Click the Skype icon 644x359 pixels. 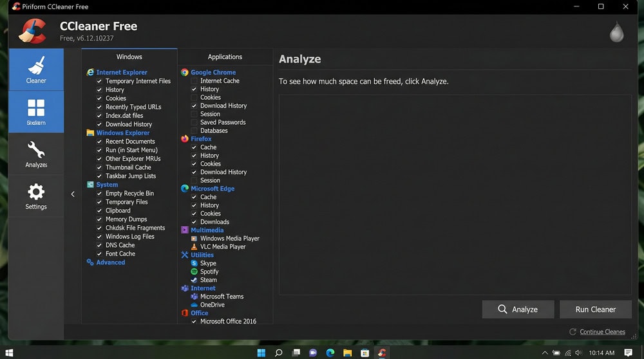pyautogui.click(x=194, y=263)
